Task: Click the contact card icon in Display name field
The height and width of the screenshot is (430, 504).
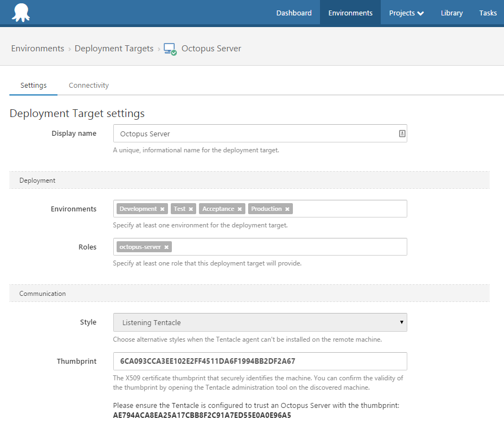Action: [x=402, y=134]
